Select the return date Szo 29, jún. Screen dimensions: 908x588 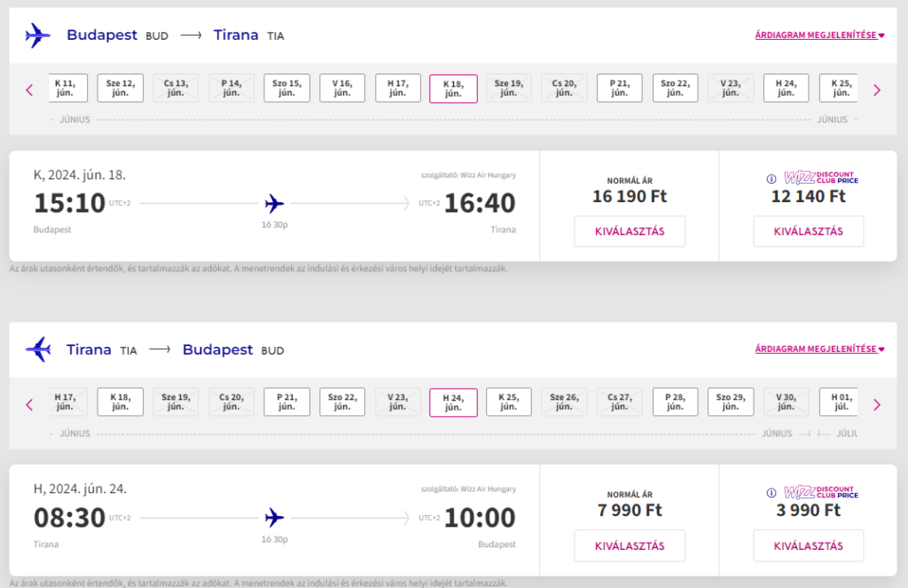pos(731,402)
